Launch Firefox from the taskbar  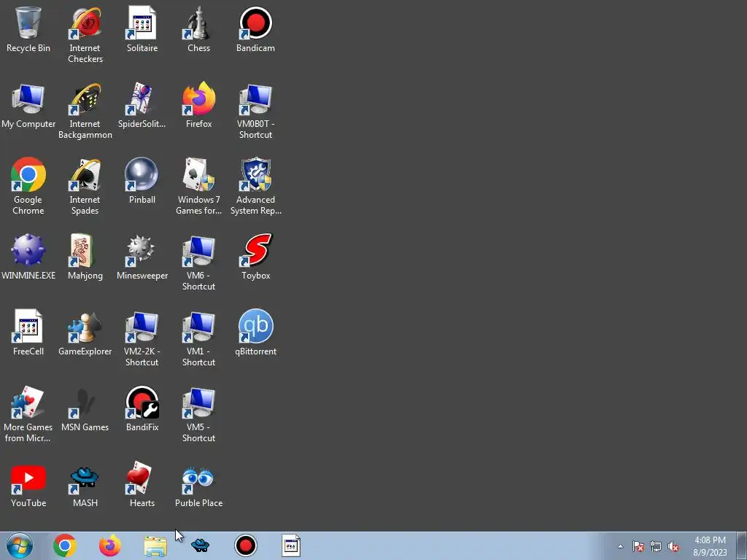coord(109,545)
